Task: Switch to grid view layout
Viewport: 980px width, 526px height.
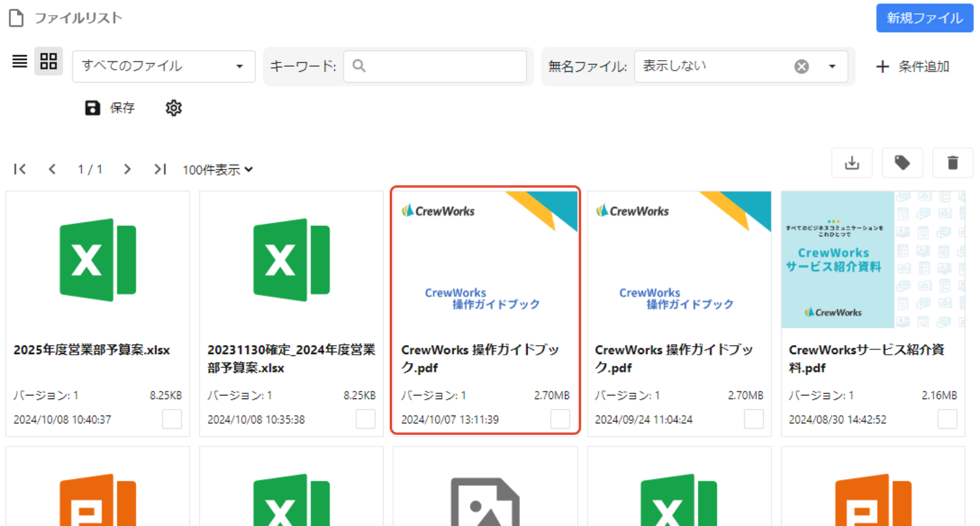Action: (49, 61)
